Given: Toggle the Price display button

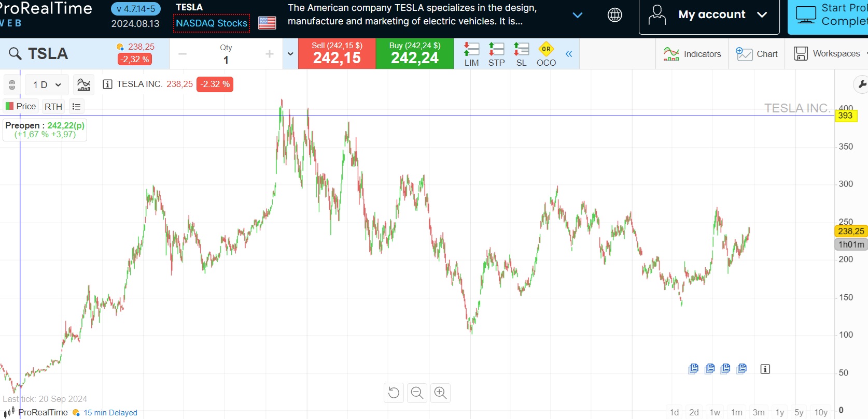Looking at the screenshot, I should (x=21, y=106).
